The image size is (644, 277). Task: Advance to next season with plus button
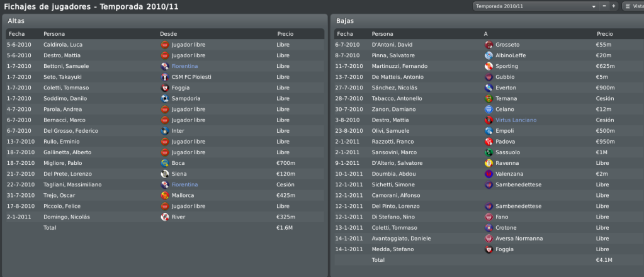614,6
